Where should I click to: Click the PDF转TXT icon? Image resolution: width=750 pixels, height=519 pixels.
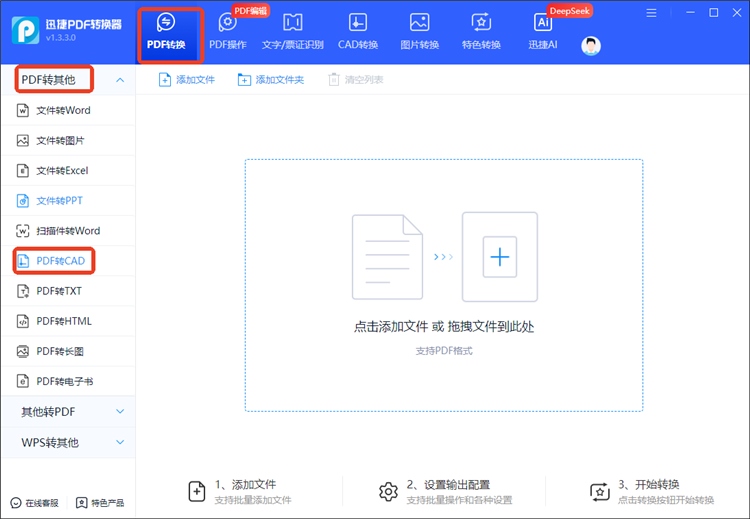coord(22,291)
